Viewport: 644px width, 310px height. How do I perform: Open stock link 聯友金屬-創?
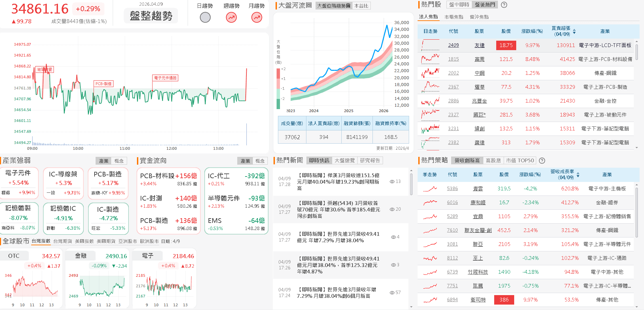(x=478, y=230)
